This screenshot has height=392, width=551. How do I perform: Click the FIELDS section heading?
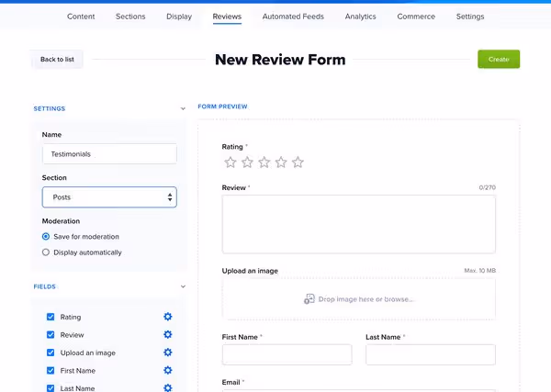tap(45, 286)
